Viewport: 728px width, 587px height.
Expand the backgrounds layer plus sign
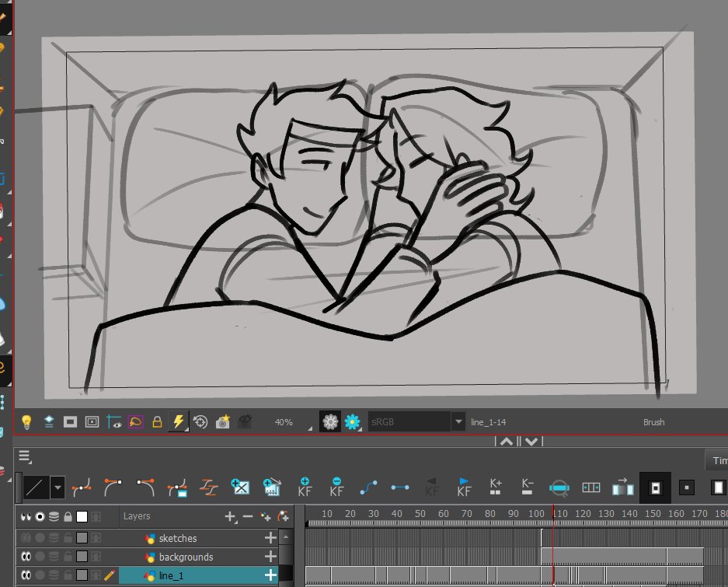(270, 557)
